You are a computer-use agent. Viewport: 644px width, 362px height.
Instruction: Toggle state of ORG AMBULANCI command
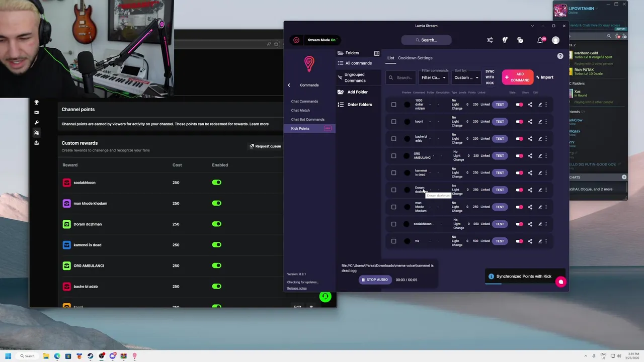coord(519,156)
